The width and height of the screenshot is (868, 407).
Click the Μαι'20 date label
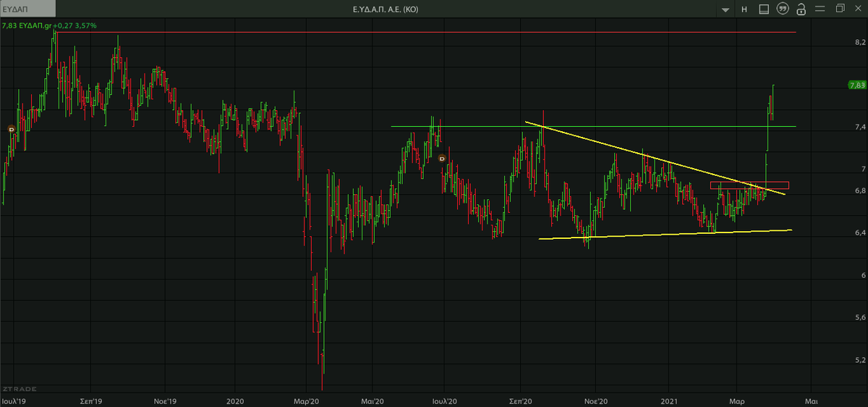point(371,400)
